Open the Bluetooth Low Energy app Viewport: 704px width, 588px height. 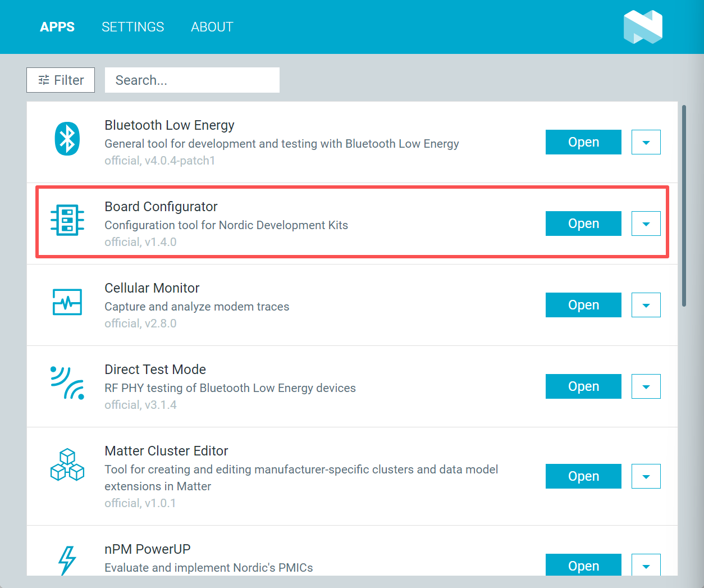pyautogui.click(x=583, y=142)
